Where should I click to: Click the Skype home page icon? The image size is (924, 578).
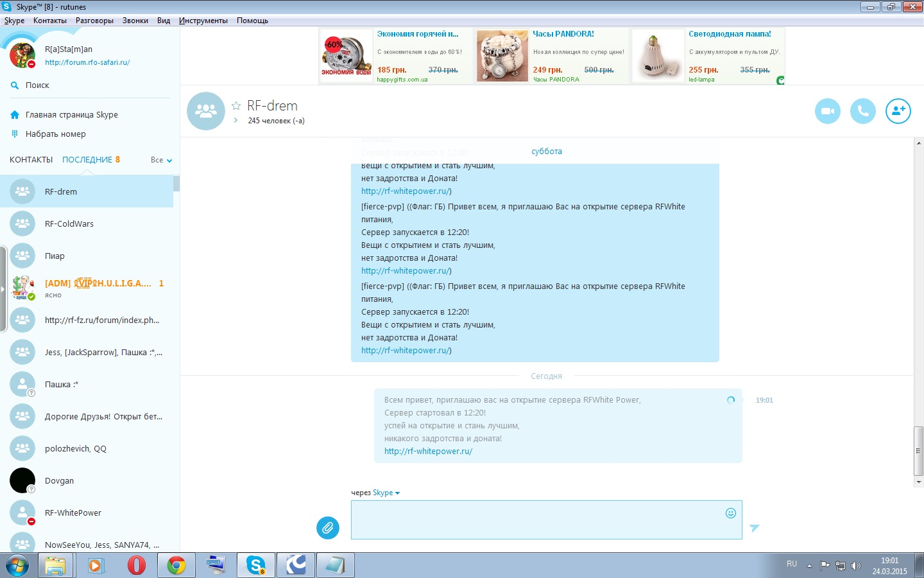(15, 115)
